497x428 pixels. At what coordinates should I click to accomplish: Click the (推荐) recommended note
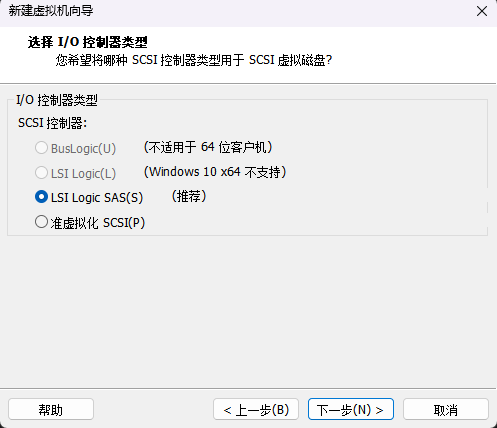coord(189,196)
